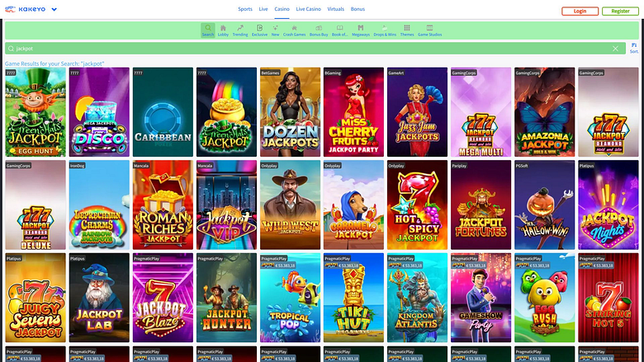Open the Bonus Buy category
This screenshot has height=362, width=644.
(319, 31)
